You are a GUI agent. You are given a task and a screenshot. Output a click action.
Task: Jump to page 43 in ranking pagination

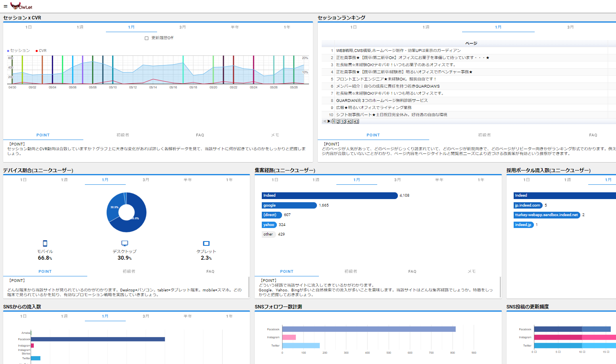tap(356, 122)
